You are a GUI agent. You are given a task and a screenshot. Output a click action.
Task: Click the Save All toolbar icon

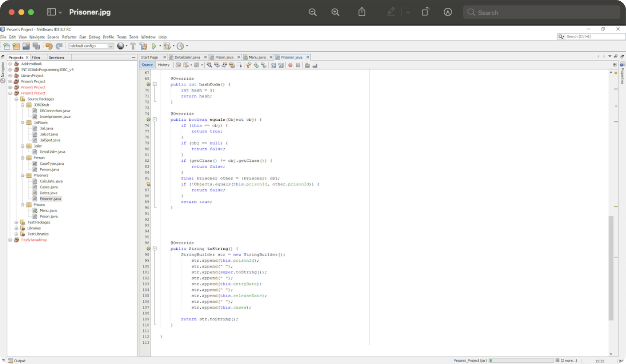pyautogui.click(x=36, y=46)
